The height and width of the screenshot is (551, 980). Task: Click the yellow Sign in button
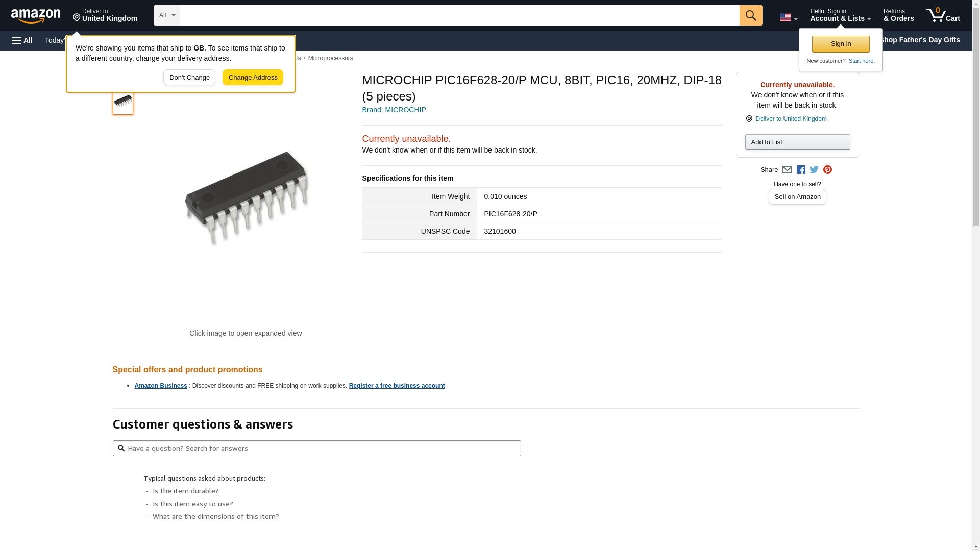coord(841,44)
